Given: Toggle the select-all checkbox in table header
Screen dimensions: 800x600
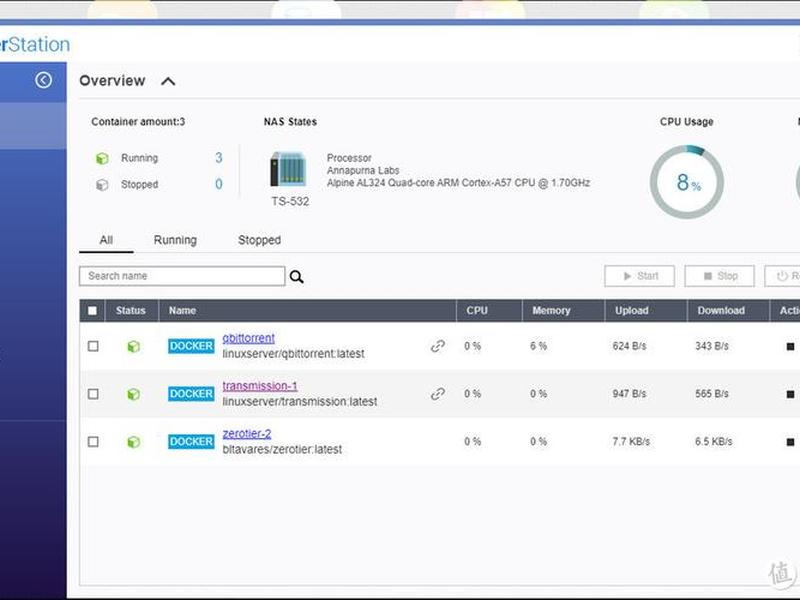Looking at the screenshot, I should tap(92, 311).
